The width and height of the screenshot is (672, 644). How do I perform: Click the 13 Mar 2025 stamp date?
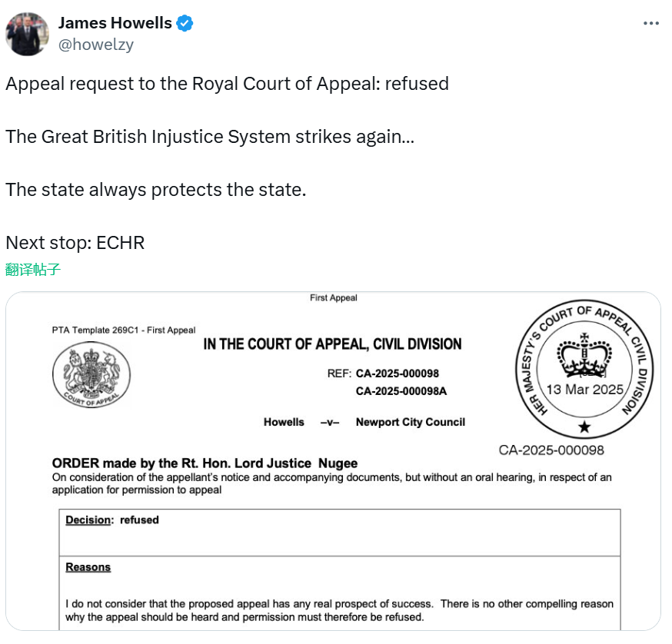[x=584, y=390]
